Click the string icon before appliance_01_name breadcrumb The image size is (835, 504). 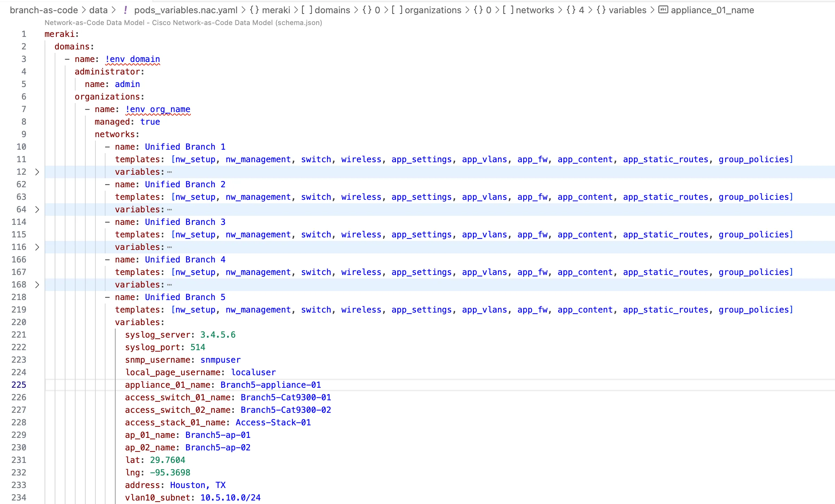tap(663, 10)
